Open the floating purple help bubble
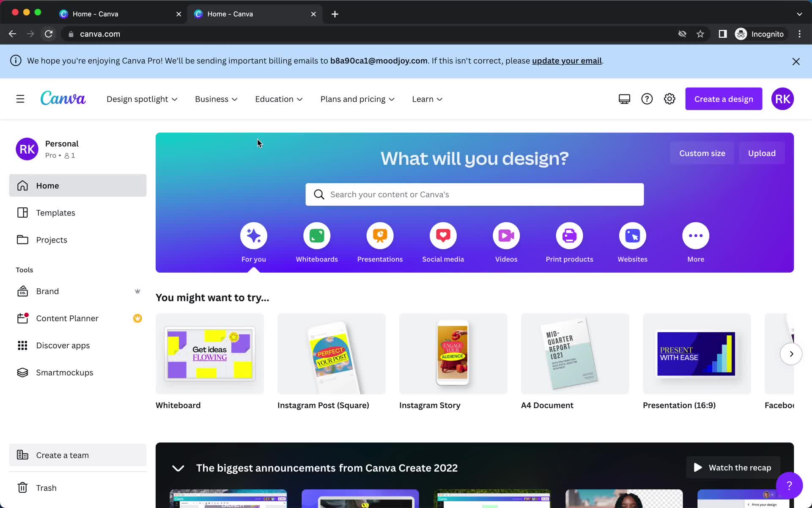Screen dimensions: 812x508 pyautogui.click(x=789, y=486)
